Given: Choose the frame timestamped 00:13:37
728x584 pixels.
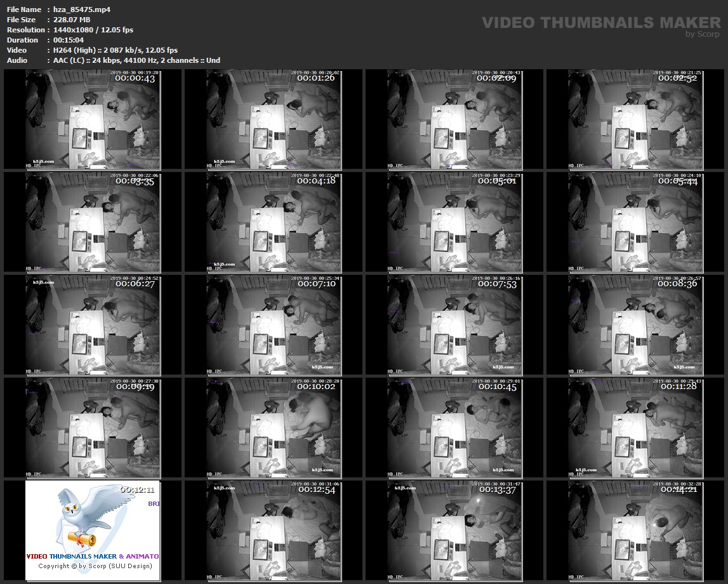Looking at the screenshot, I should [x=454, y=531].
